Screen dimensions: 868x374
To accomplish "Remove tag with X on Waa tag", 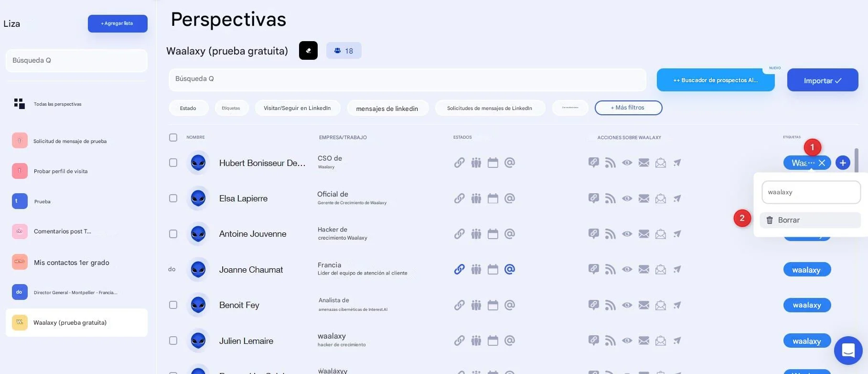I will tap(822, 163).
